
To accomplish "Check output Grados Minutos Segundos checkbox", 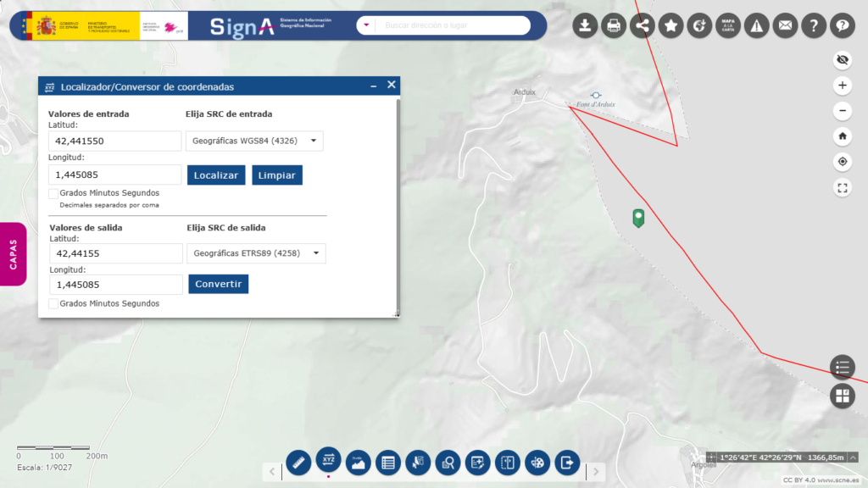I will click(x=53, y=303).
